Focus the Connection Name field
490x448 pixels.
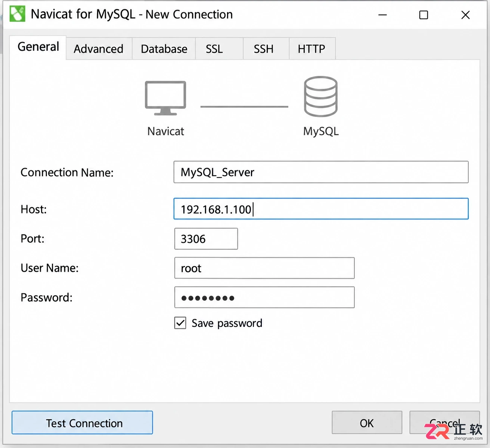(321, 172)
